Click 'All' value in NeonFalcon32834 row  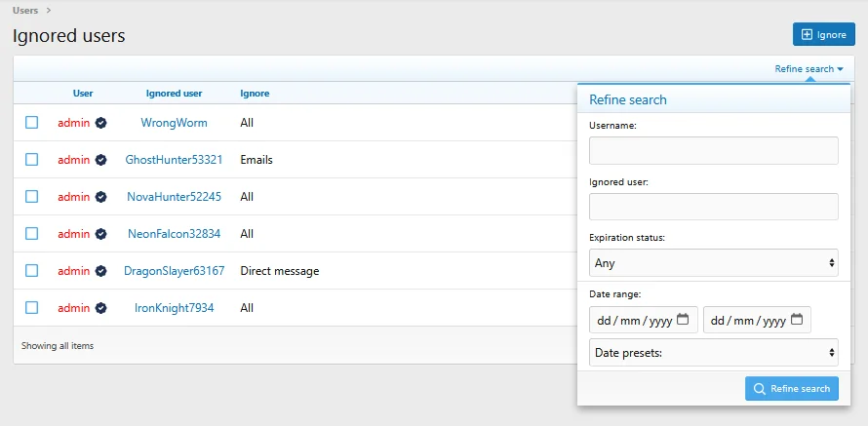pos(247,234)
